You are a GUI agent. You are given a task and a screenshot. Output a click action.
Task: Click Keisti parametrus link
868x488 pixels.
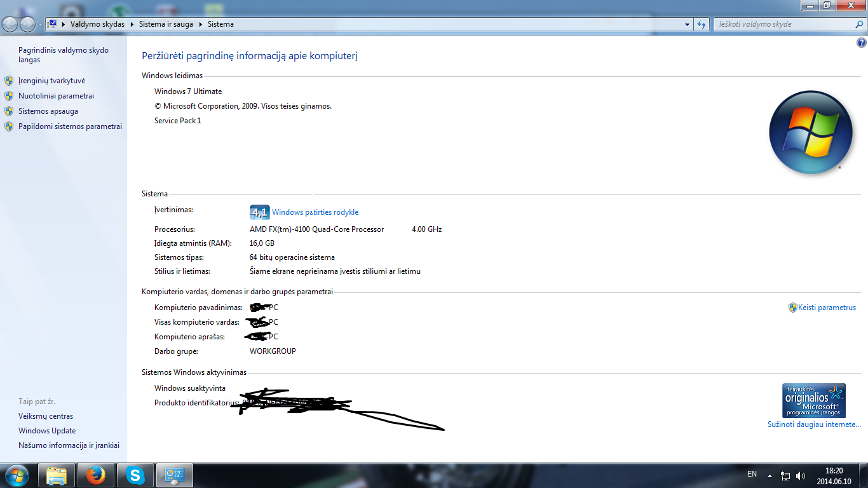pos(827,308)
